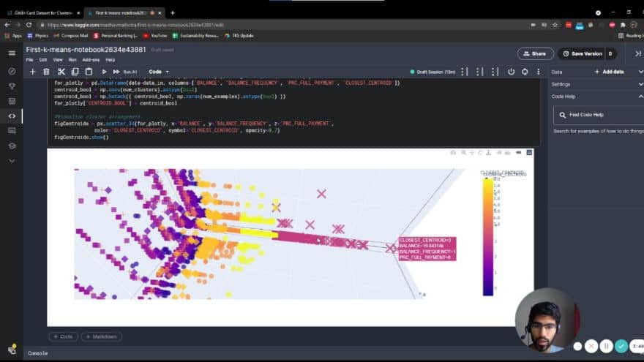Open the third resource usage meter
This screenshot has width=644, height=362.
(495, 72)
